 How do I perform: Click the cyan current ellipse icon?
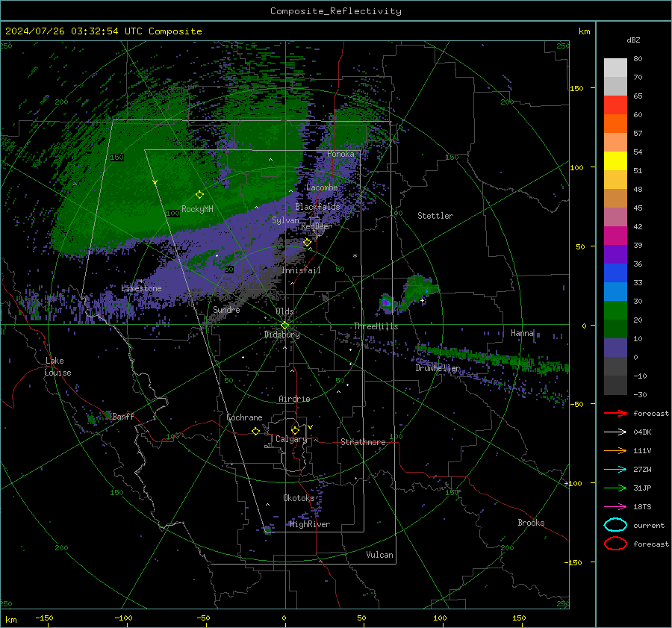pyautogui.click(x=615, y=525)
